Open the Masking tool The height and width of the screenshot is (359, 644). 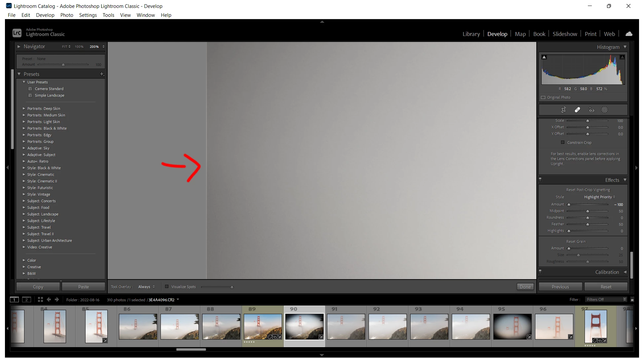click(604, 110)
